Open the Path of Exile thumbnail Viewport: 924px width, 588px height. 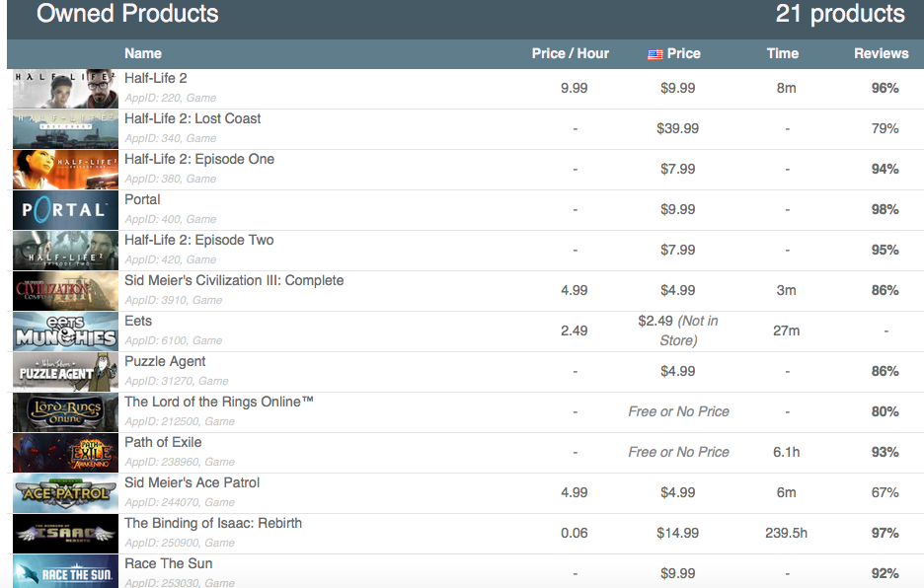(x=65, y=453)
